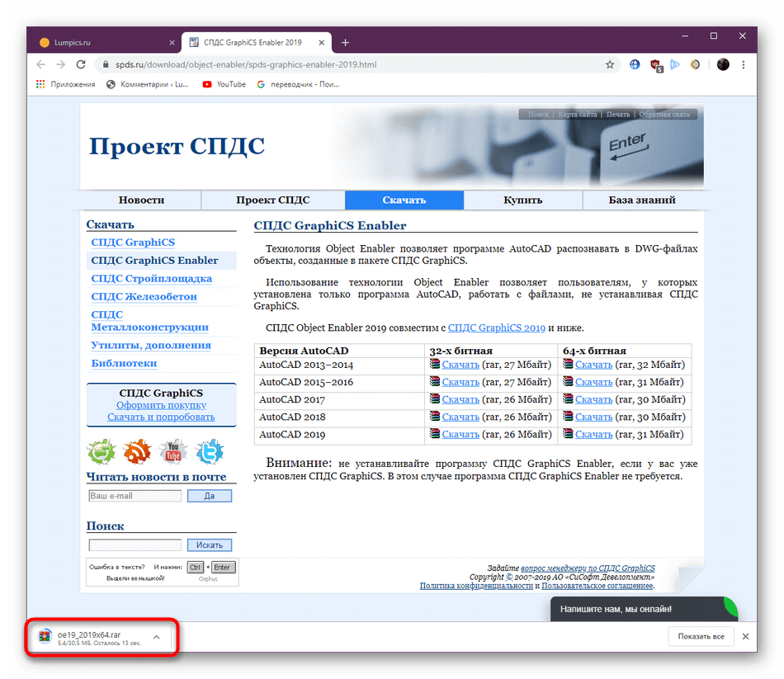Open the Новости navigation tab
The height and width of the screenshot is (679, 784).
(x=141, y=200)
